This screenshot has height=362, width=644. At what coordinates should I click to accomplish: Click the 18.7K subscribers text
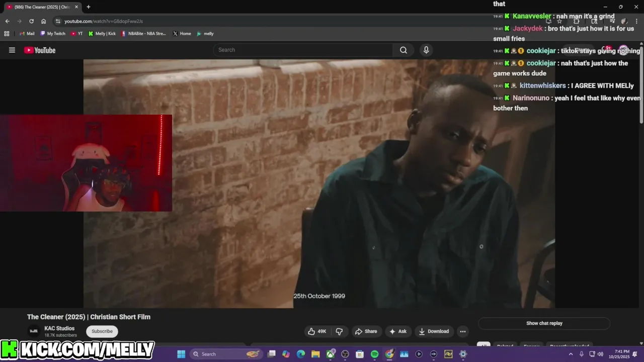(x=60, y=335)
